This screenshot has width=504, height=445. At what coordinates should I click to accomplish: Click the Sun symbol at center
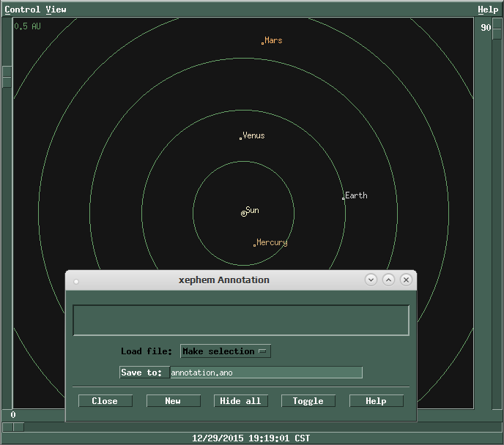tap(244, 214)
